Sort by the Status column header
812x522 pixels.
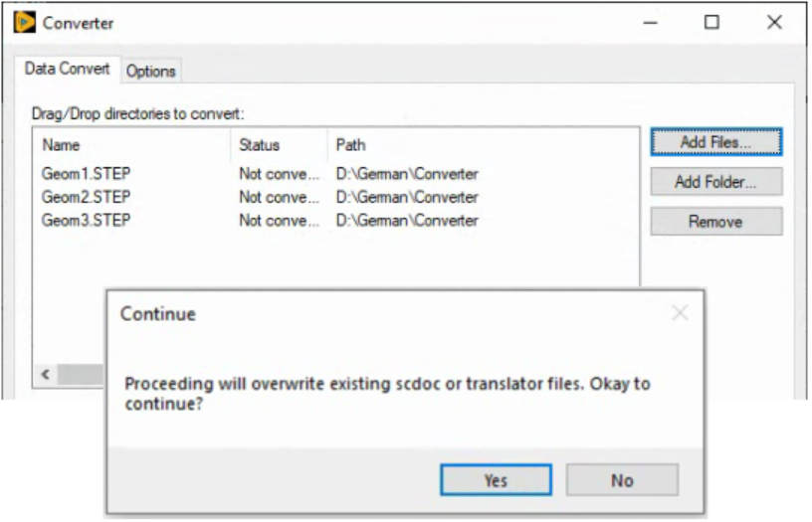pyautogui.click(x=260, y=145)
